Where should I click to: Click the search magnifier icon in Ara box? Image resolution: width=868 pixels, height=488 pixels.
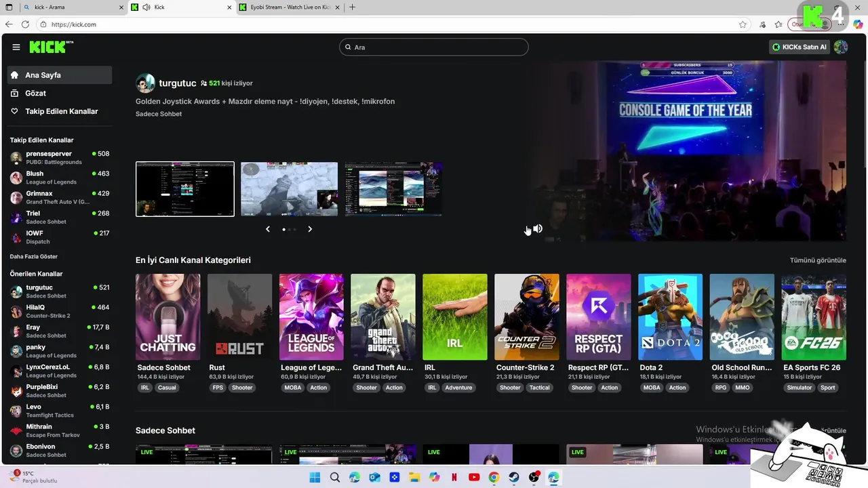click(x=348, y=47)
